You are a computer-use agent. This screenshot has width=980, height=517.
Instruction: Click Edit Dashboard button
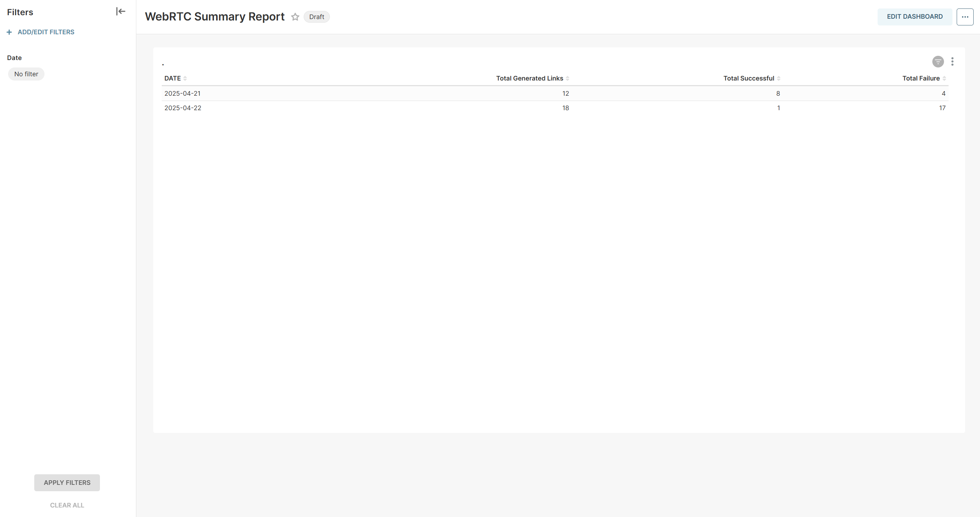[914, 17]
